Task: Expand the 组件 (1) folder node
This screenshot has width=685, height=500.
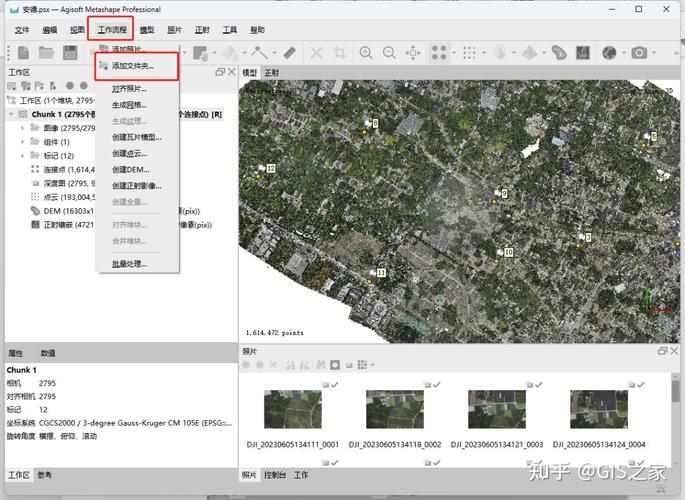Action: (x=23, y=142)
